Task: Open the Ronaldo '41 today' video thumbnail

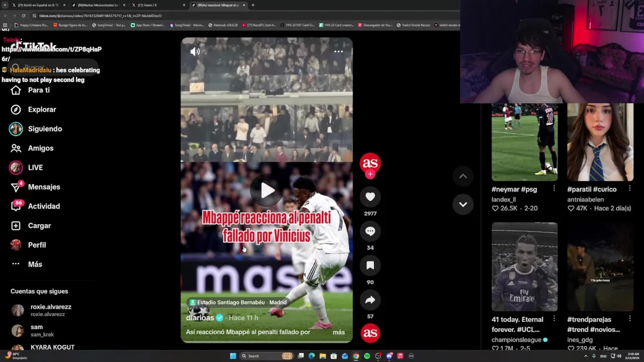Action: click(x=524, y=267)
